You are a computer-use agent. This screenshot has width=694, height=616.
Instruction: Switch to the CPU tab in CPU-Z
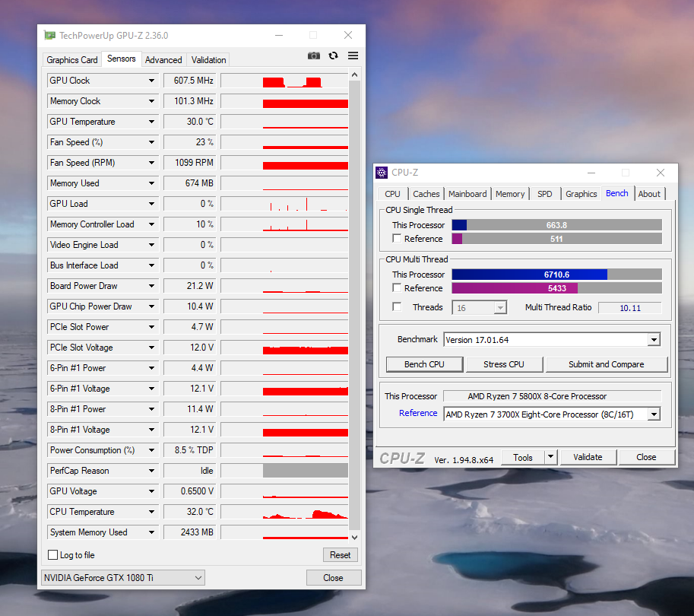coord(392,194)
